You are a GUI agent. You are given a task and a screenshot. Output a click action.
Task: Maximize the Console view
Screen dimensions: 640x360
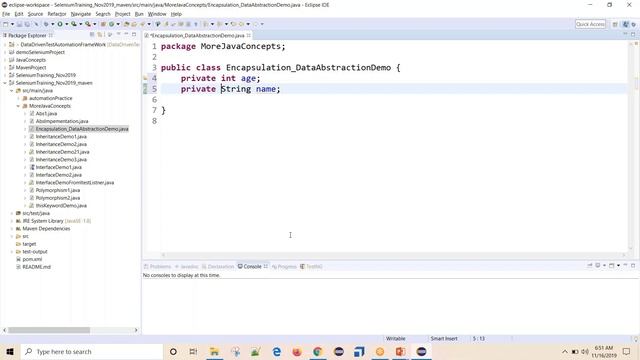tap(633, 265)
